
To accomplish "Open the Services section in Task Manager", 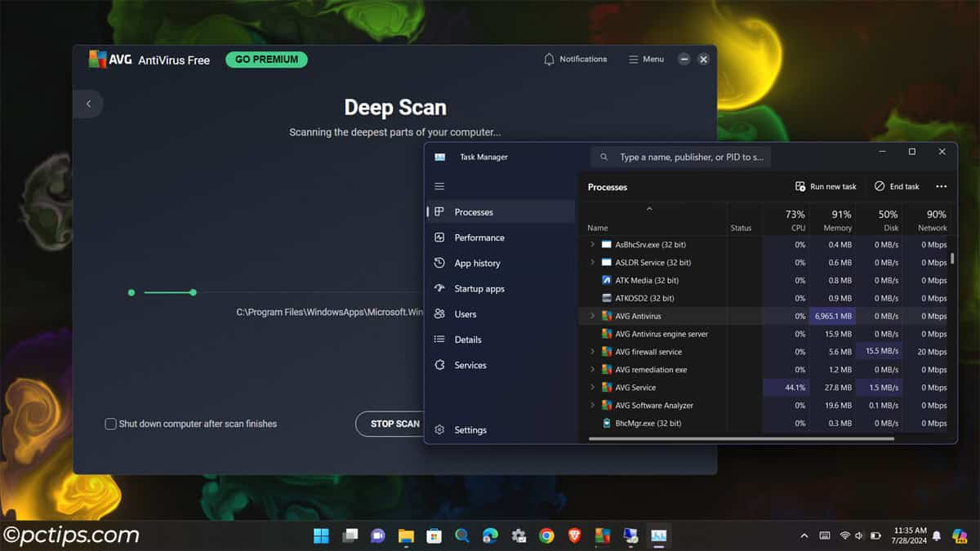I will tap(472, 365).
